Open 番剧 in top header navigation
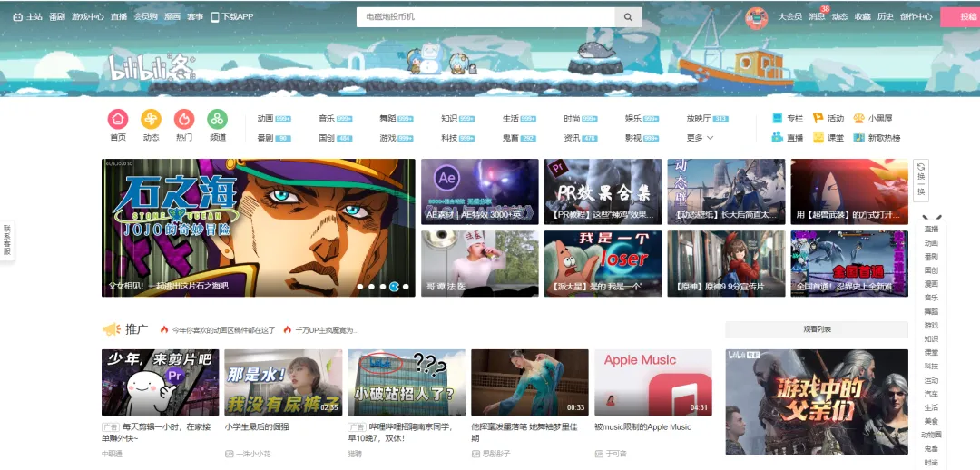 (57, 17)
